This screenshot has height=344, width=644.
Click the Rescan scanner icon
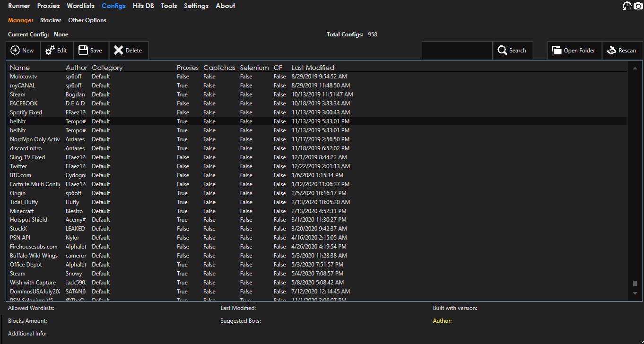(611, 51)
